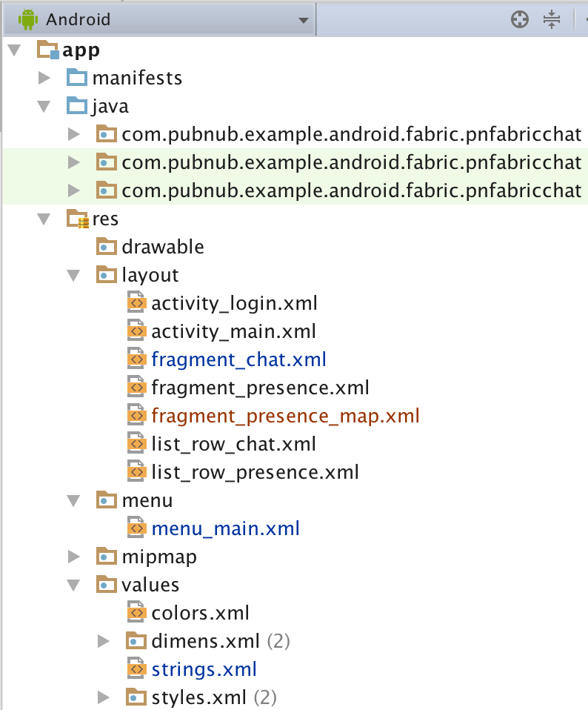Viewport: 588px width, 710px height.
Task: Open the strings.xml resource file
Action: point(204,668)
